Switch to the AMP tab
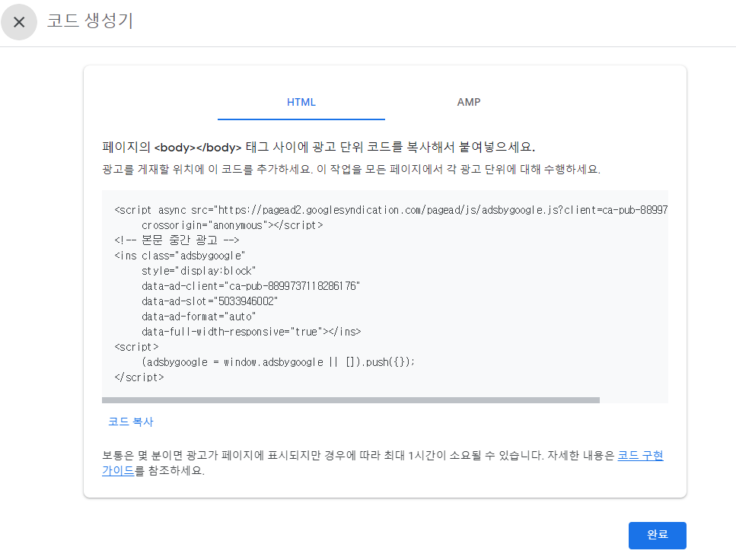This screenshot has height=560, width=736. (468, 102)
